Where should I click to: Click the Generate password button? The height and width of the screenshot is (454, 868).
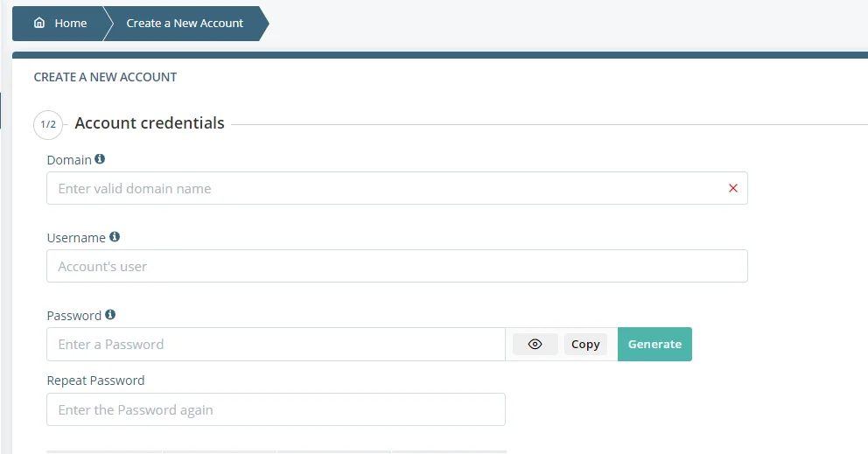tap(654, 344)
